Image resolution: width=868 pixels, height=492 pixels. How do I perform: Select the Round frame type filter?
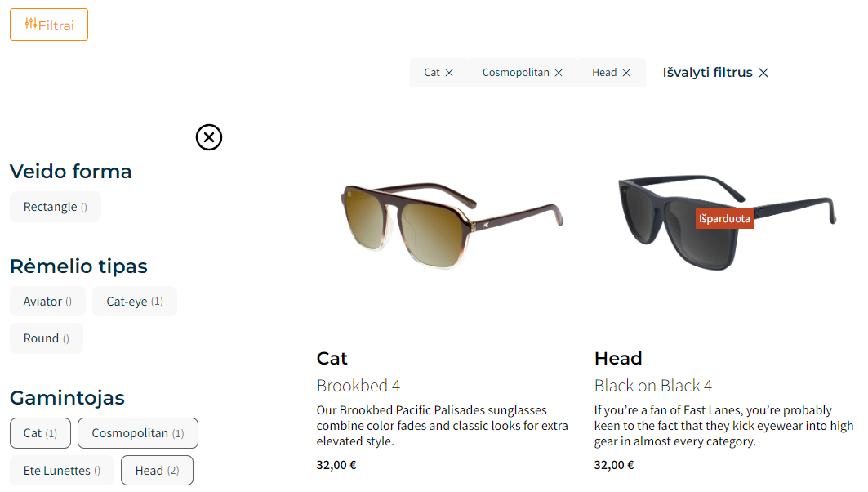click(x=46, y=338)
